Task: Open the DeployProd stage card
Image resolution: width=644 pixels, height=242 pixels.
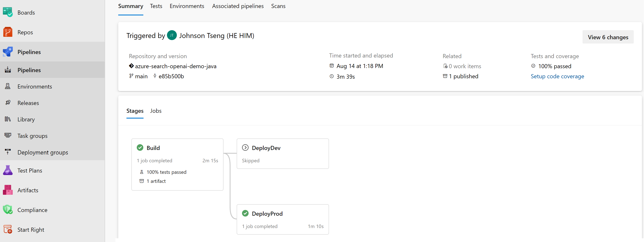Action: click(x=283, y=219)
